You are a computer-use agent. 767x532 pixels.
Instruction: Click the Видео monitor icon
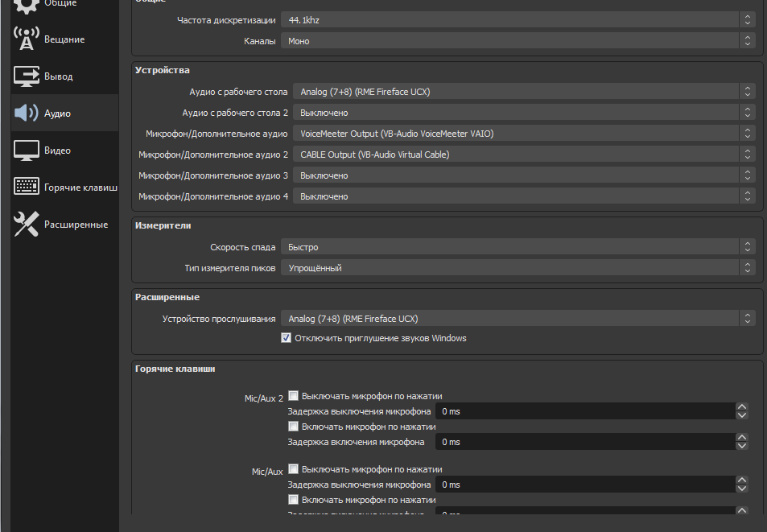tap(27, 150)
